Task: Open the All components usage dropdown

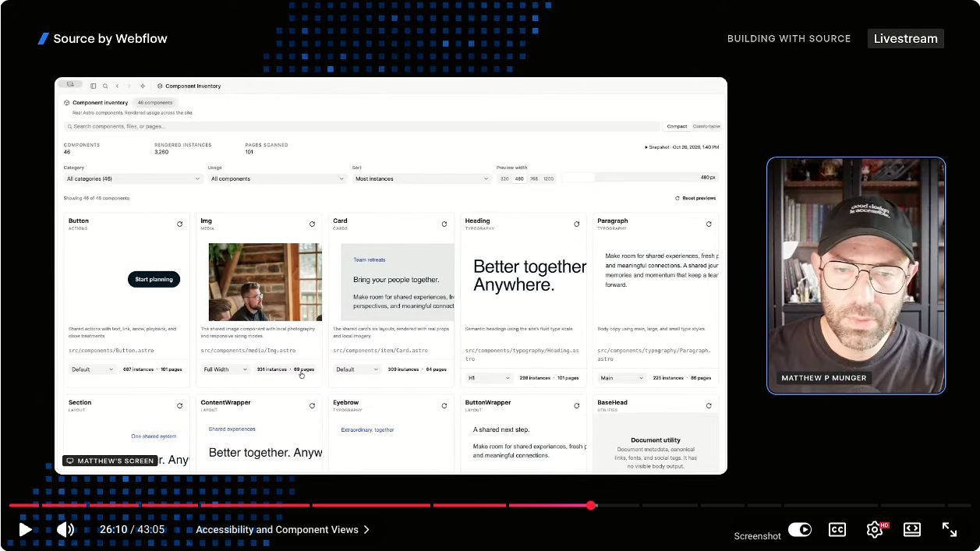Action: tap(277, 178)
